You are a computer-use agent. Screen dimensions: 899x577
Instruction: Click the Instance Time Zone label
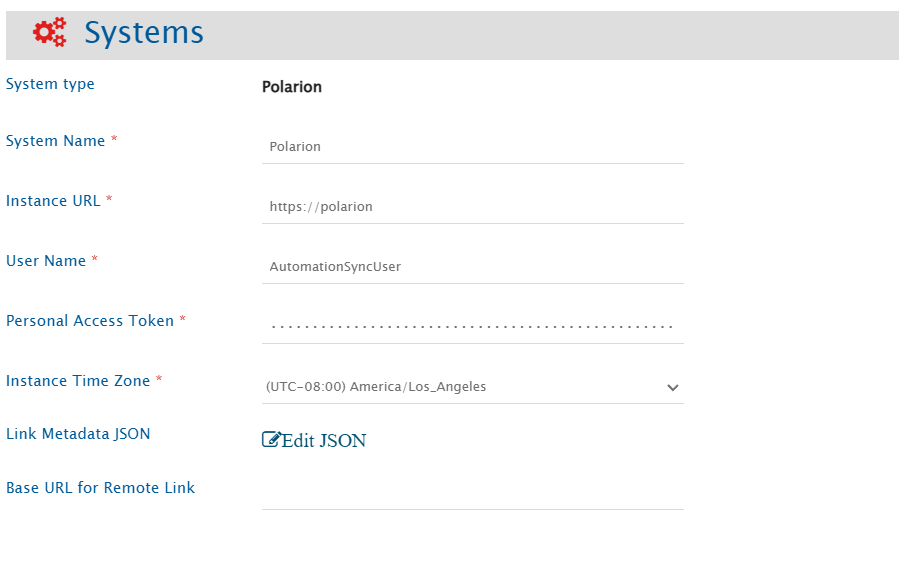coord(78,381)
